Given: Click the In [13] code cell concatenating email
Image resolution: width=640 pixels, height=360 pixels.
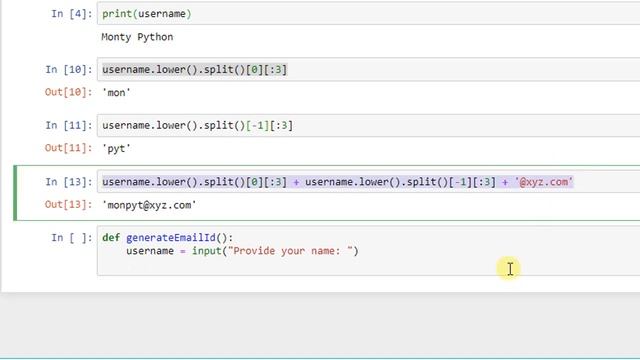Looking at the screenshot, I should click(369, 182).
